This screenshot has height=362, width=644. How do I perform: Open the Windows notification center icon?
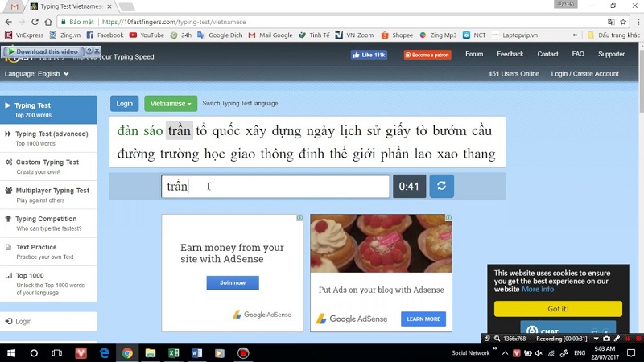pos(631,353)
